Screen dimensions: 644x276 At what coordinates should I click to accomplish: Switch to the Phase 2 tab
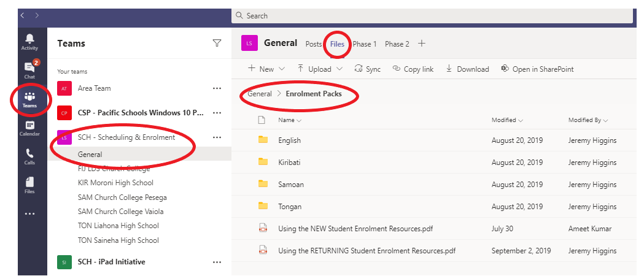(397, 44)
